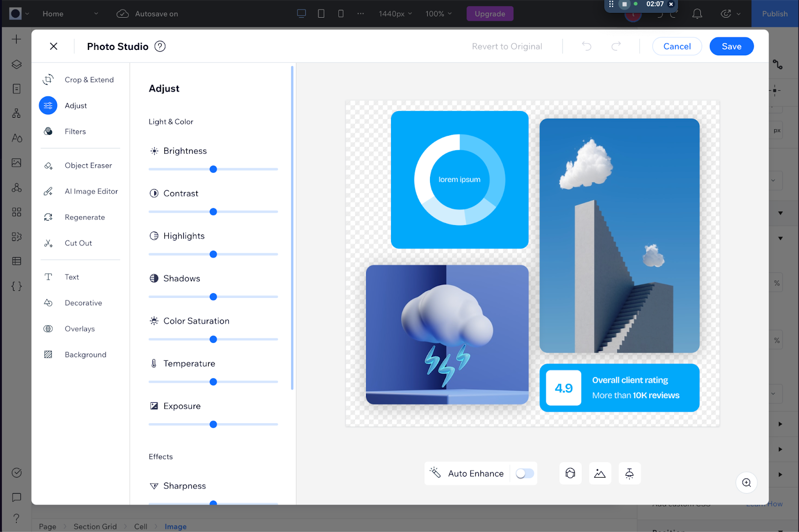
Task: Click the notifications bell icon
Action: point(697,14)
